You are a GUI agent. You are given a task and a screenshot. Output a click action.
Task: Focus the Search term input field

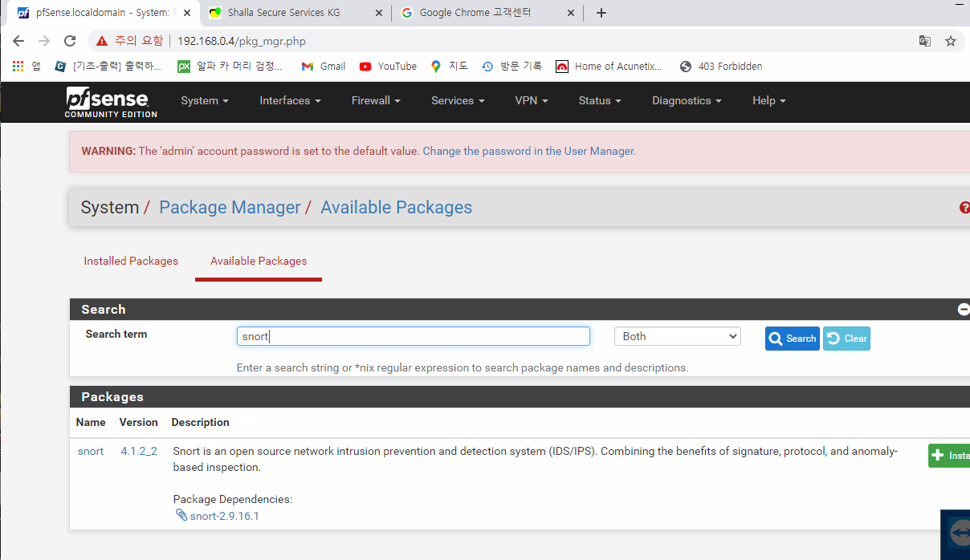pyautogui.click(x=414, y=336)
